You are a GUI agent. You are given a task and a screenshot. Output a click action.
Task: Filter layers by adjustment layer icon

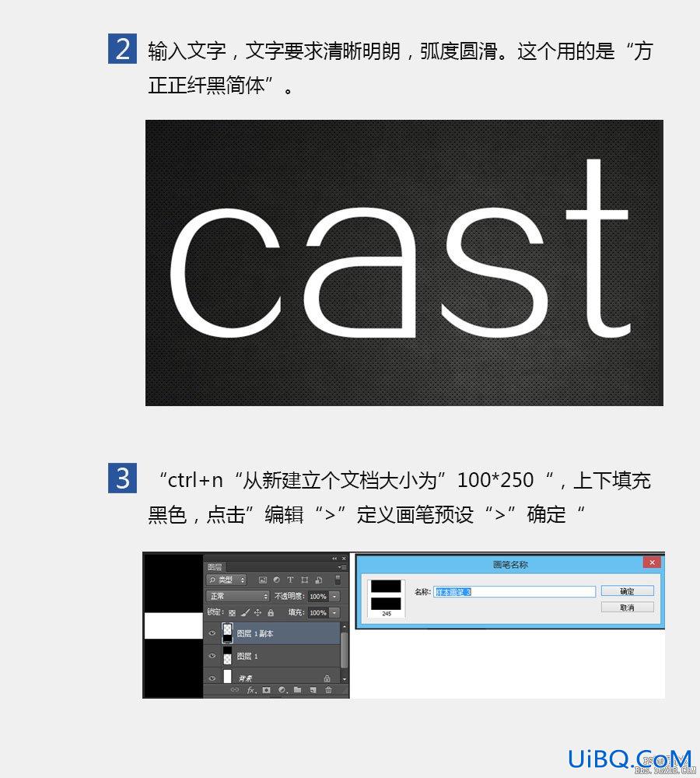pyautogui.click(x=276, y=580)
